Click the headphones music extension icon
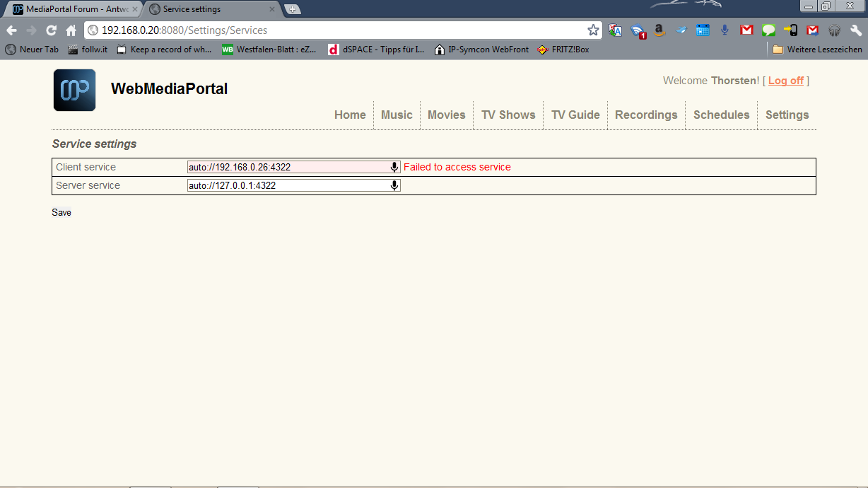Image resolution: width=868 pixels, height=488 pixels. point(834,30)
